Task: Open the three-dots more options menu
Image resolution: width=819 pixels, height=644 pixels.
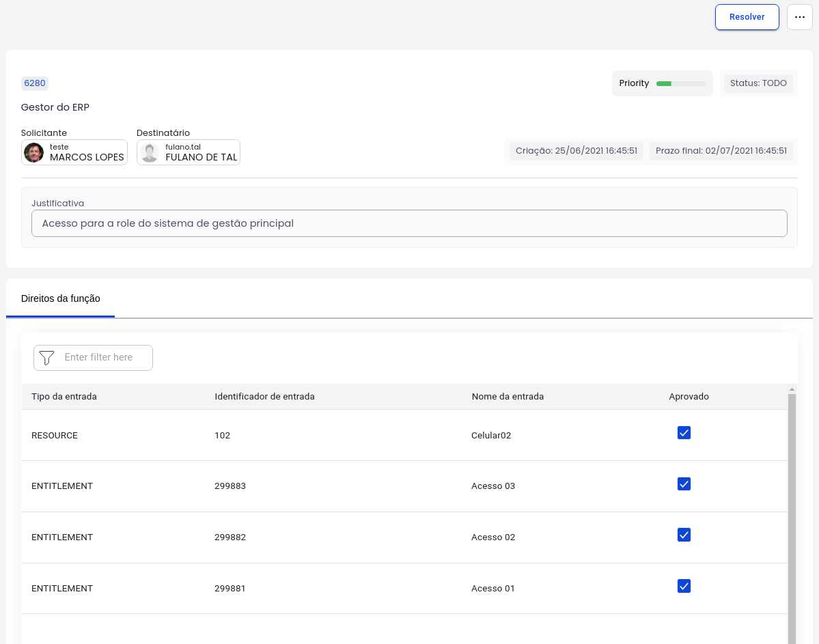Action: [x=799, y=17]
